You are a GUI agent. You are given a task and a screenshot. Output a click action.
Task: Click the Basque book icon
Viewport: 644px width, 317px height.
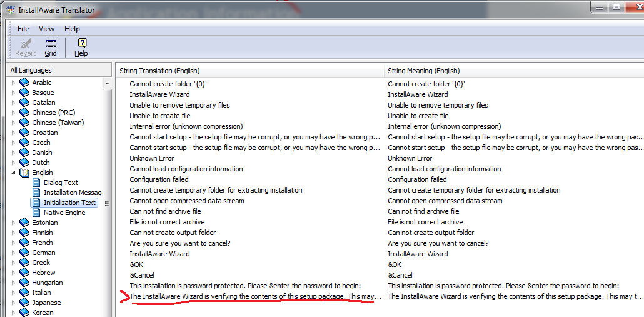[24, 93]
